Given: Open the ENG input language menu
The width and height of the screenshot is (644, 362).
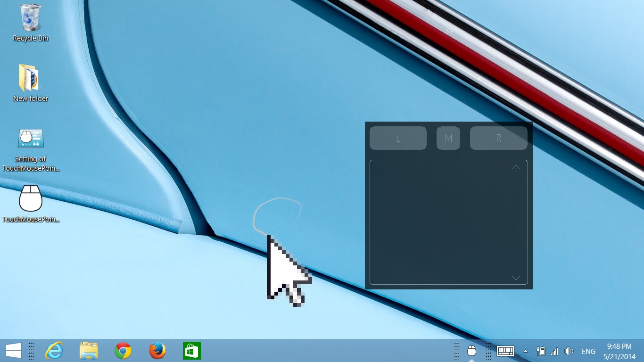Looking at the screenshot, I should coord(588,351).
